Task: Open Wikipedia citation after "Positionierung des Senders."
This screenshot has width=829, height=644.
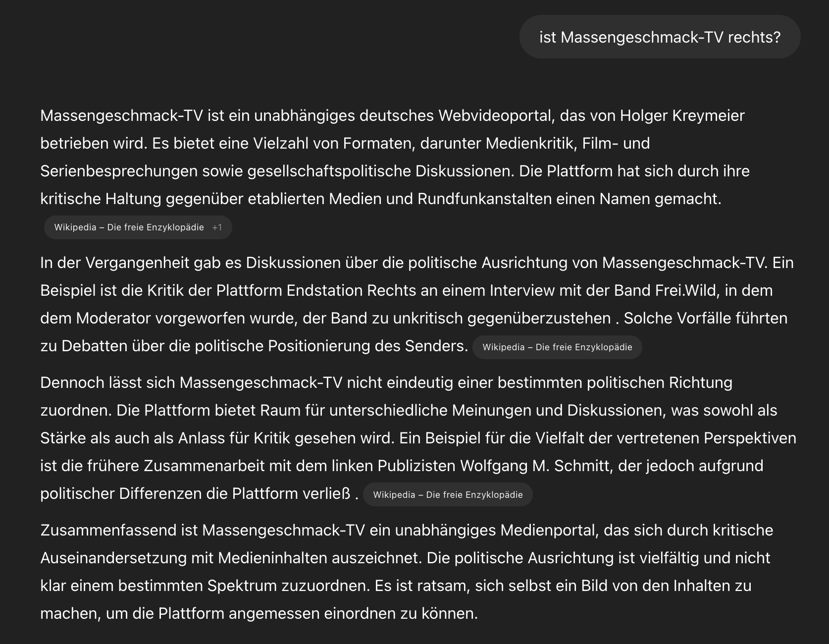Action: 557,347
